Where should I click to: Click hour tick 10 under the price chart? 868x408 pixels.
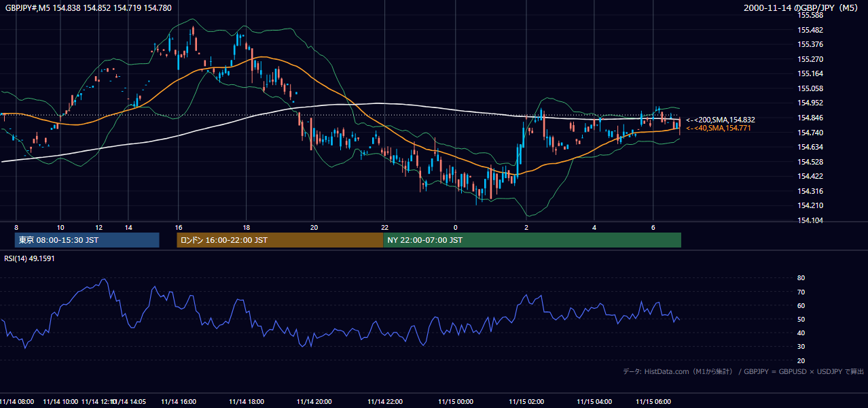pos(60,227)
